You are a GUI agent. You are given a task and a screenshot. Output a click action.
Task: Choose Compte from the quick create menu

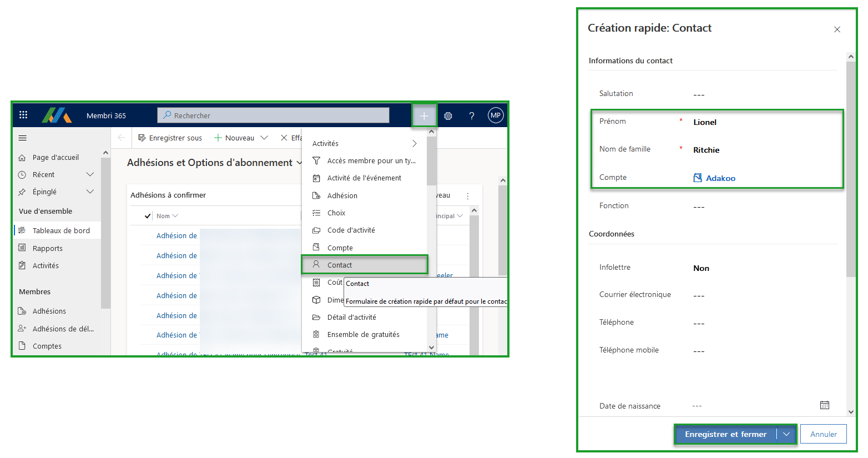[x=340, y=248]
